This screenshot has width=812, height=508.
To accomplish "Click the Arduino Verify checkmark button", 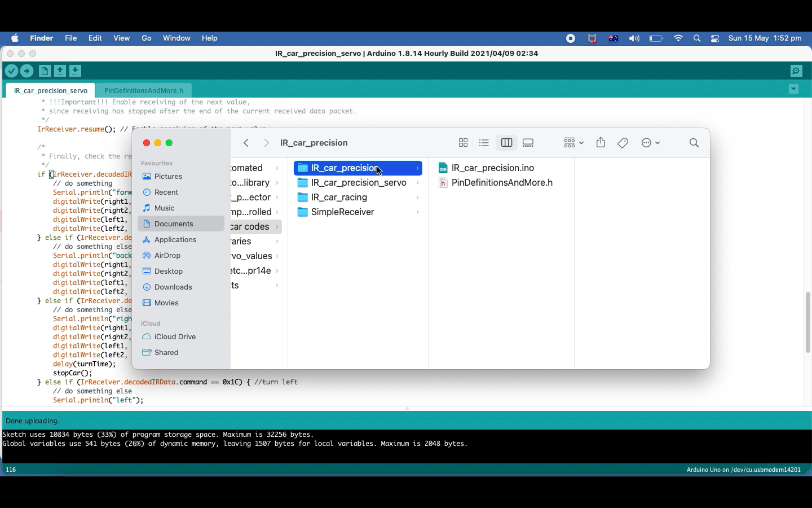I will tap(11, 71).
